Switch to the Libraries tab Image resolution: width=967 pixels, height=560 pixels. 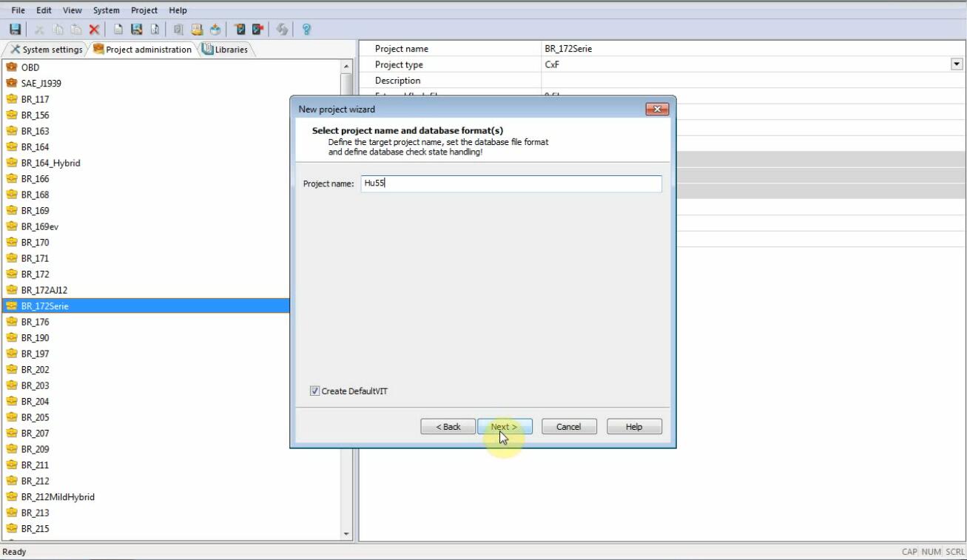225,50
